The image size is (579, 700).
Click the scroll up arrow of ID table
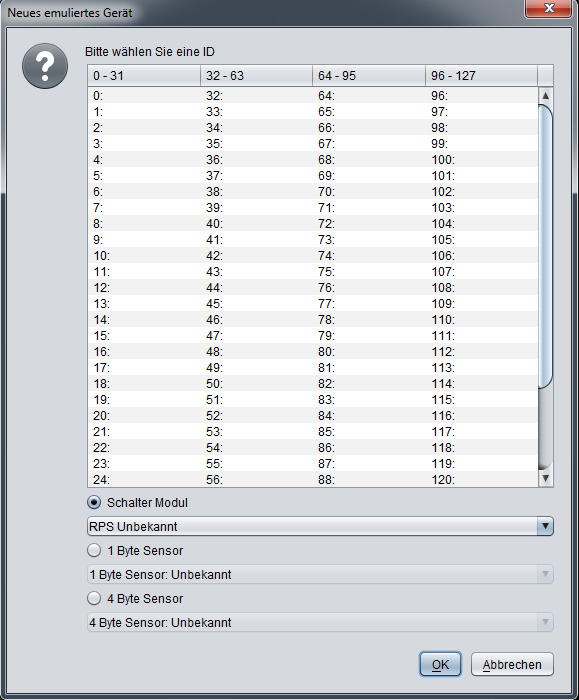click(546, 95)
